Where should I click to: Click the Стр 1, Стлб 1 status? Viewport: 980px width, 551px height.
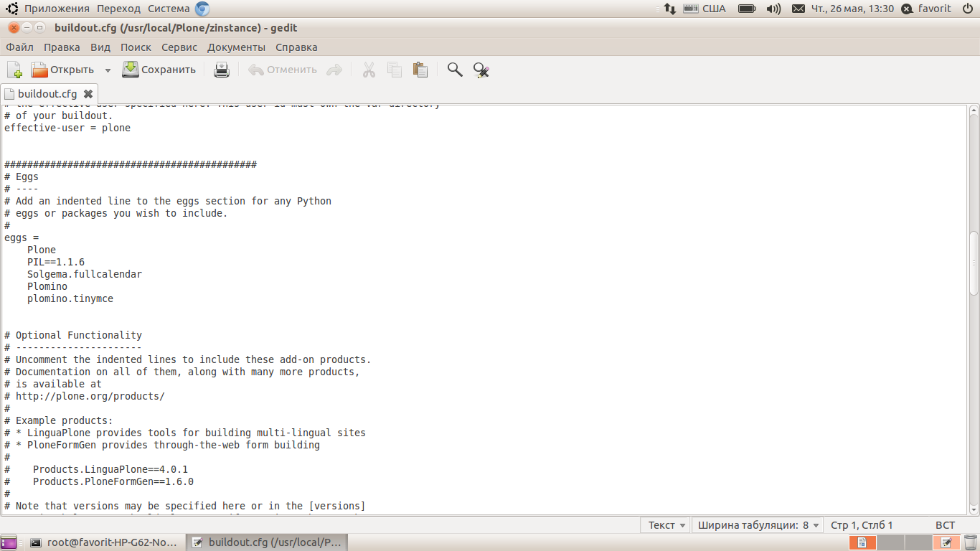(862, 525)
